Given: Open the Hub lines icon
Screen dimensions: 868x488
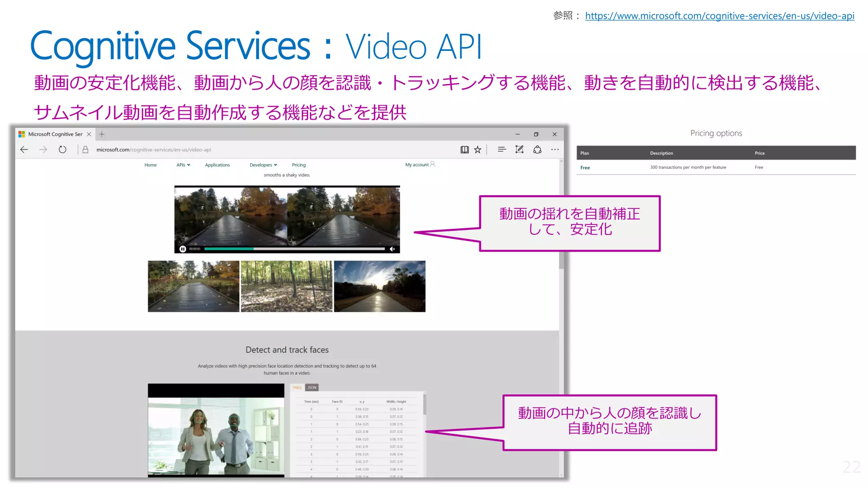Looking at the screenshot, I should pyautogui.click(x=502, y=149).
